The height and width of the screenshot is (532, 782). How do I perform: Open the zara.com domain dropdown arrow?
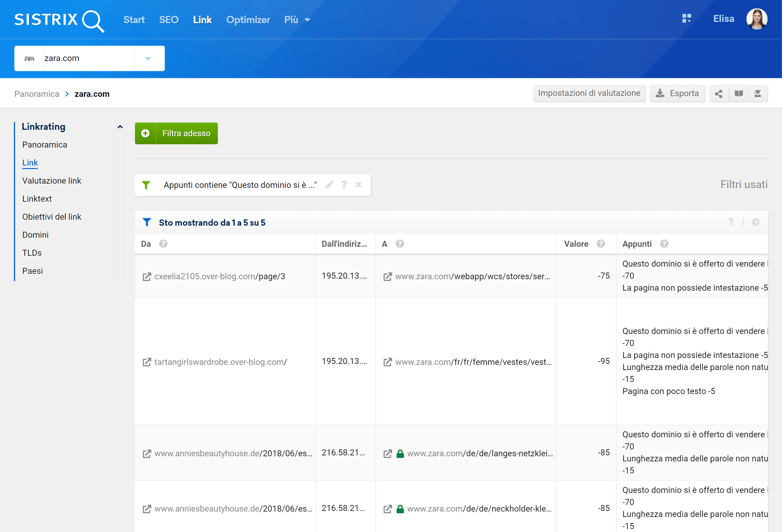(148, 59)
